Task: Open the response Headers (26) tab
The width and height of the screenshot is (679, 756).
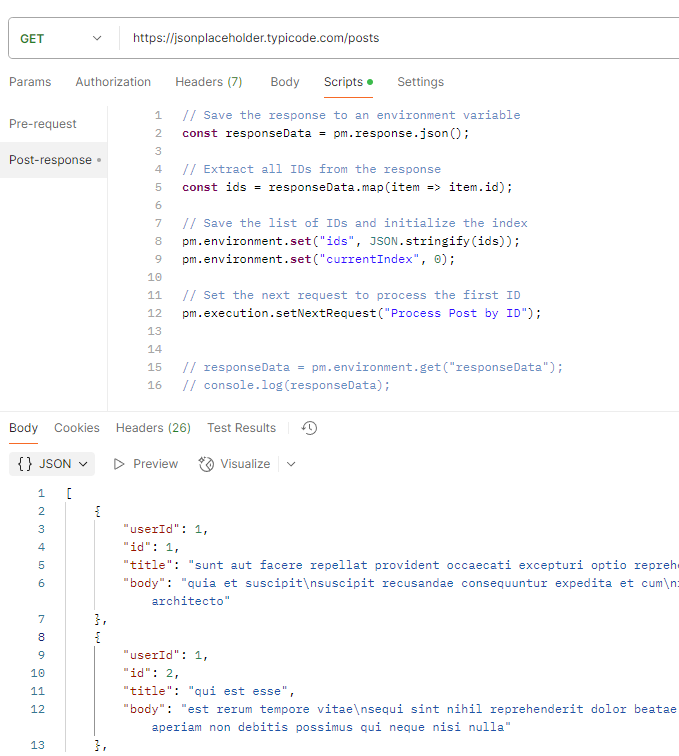Action: coord(153,428)
